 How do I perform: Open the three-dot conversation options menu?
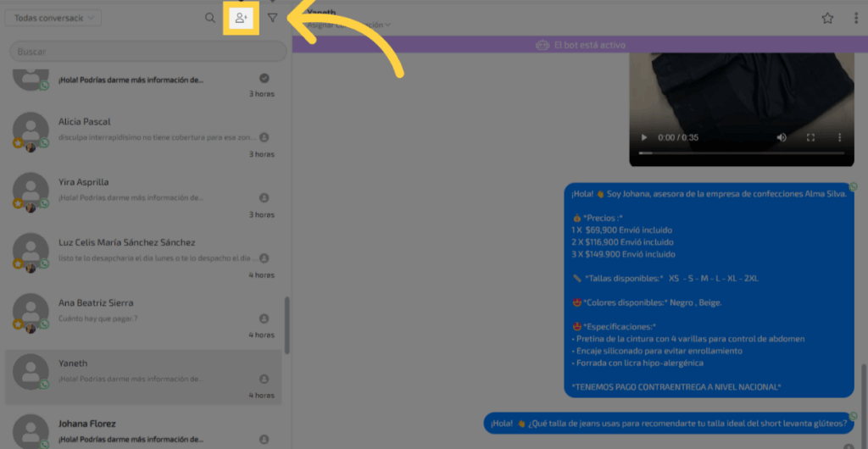[855, 19]
